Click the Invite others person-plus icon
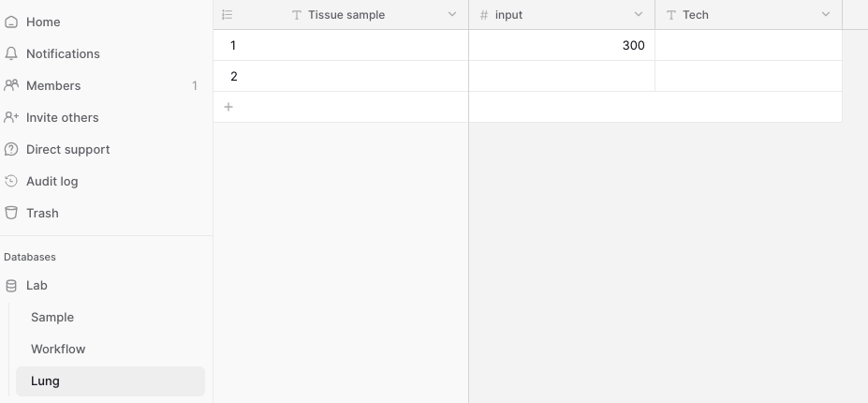This screenshot has height=403, width=868. [11, 117]
